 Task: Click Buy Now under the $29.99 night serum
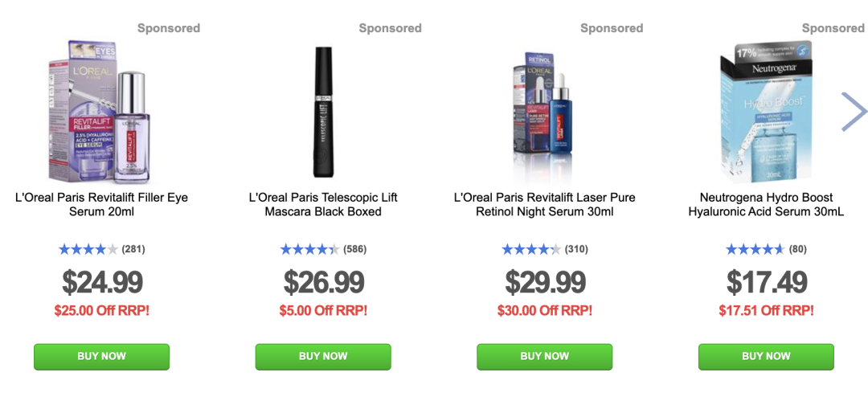545,357
